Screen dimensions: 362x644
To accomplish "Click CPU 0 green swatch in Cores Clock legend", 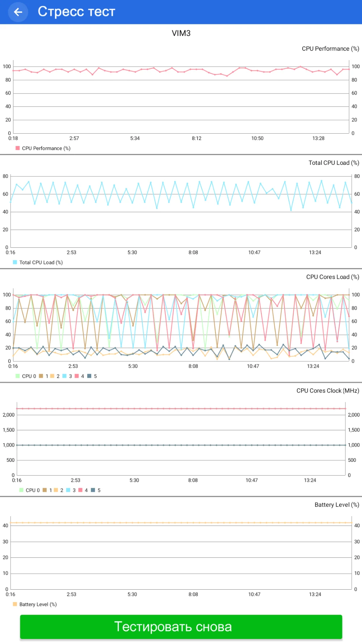I will 21,490.
